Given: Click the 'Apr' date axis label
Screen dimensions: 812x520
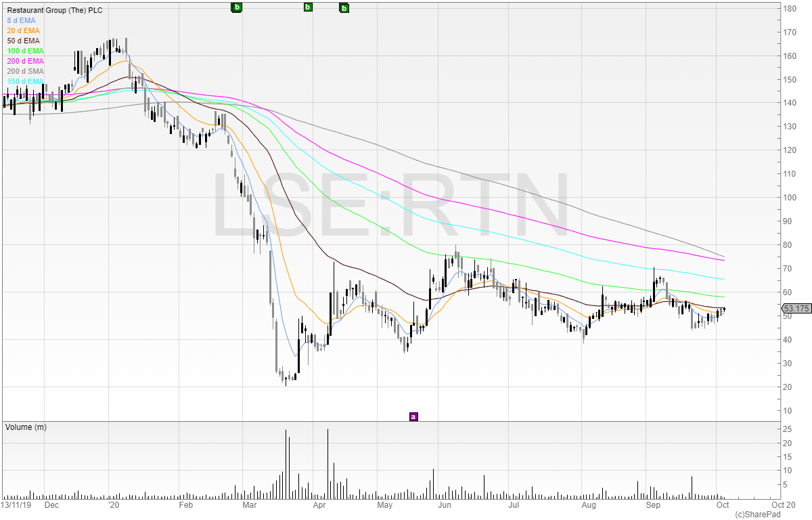Looking at the screenshot, I should pos(320,504).
